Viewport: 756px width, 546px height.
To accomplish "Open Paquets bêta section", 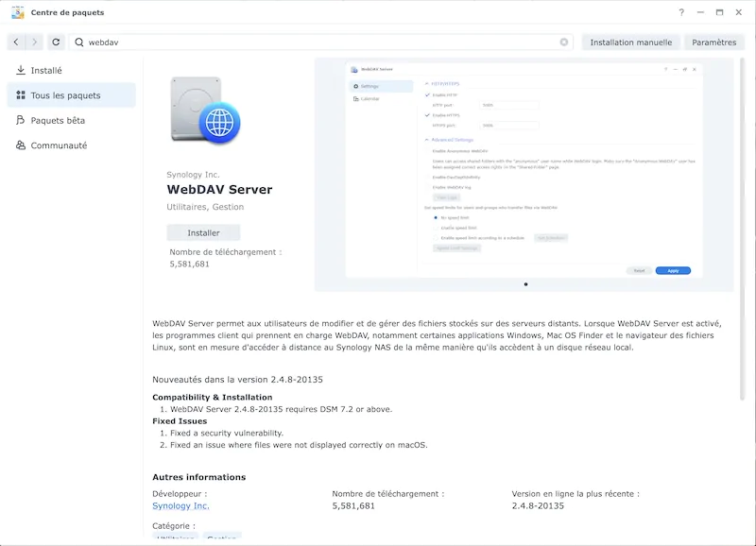I will (x=72, y=120).
